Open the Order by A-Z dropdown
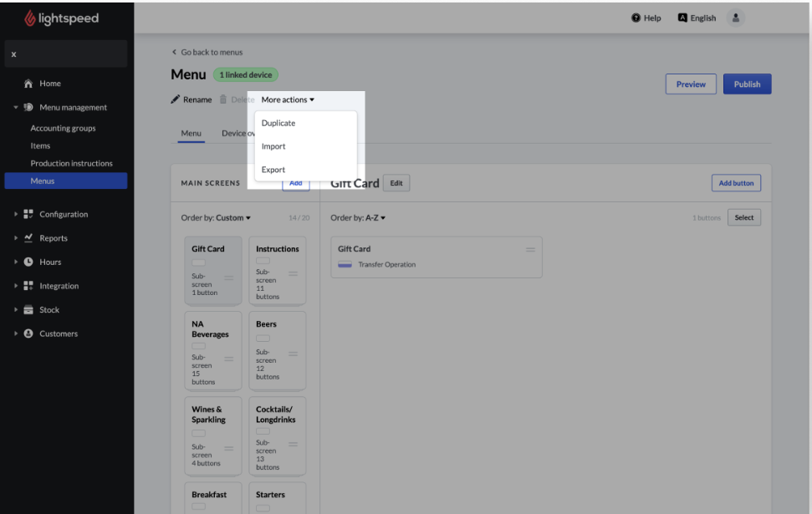The width and height of the screenshot is (812, 514). point(358,218)
